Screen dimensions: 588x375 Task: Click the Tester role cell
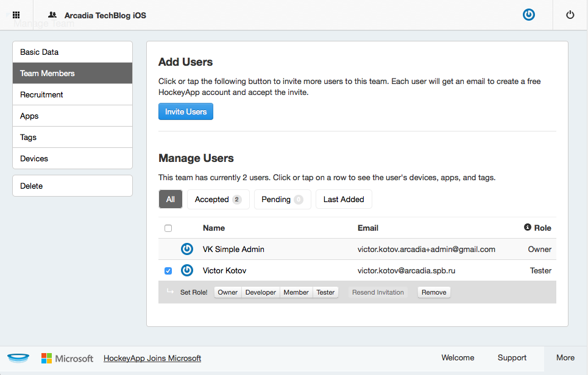[540, 270]
